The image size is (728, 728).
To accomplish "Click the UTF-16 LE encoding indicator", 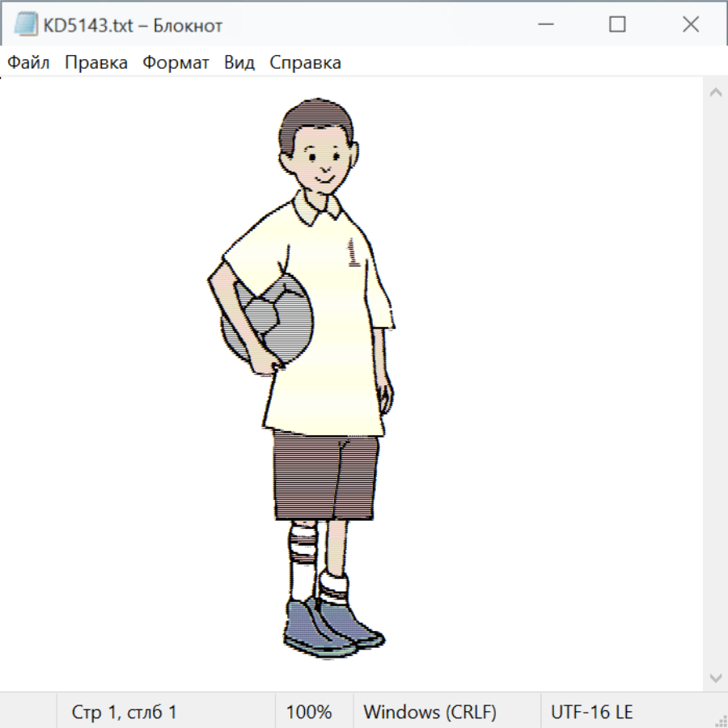I will point(591,712).
